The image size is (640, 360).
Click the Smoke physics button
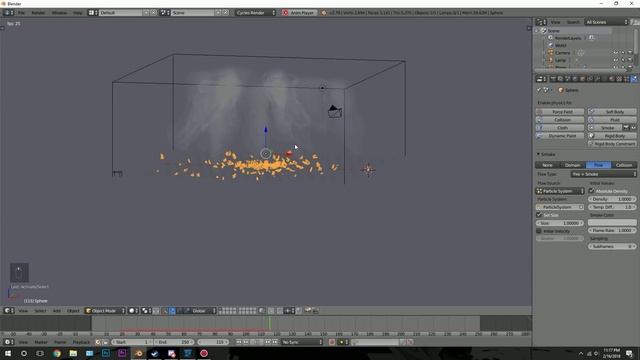point(604,128)
